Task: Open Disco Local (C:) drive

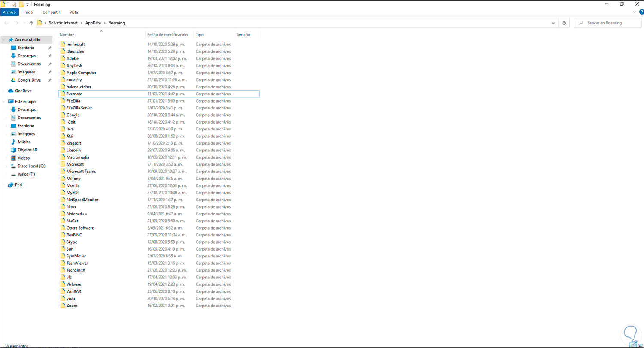Action: (x=31, y=166)
